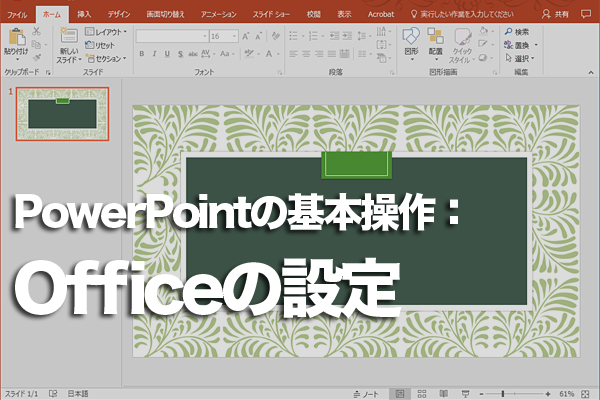This screenshot has height=400, width=600.
Task: Switch to the Acrobat tab
Action: click(381, 15)
